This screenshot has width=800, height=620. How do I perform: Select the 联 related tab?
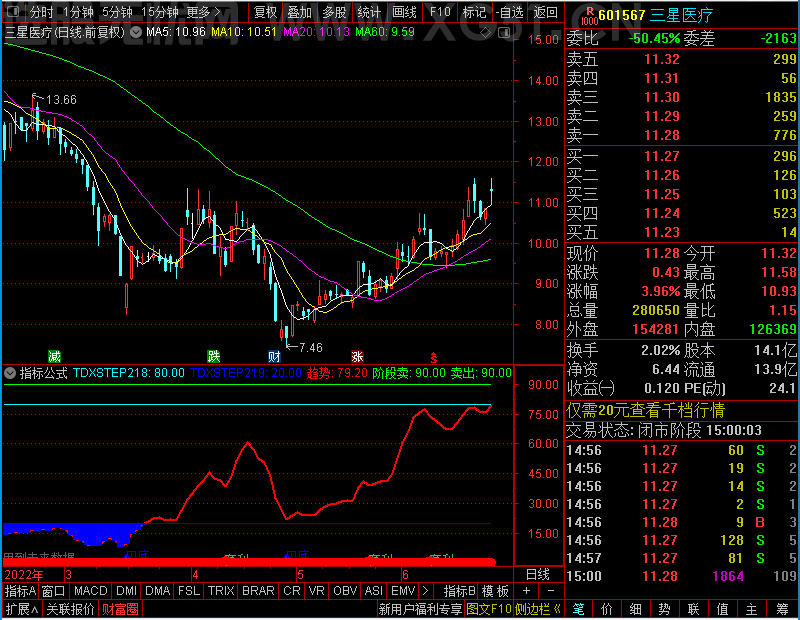click(693, 609)
